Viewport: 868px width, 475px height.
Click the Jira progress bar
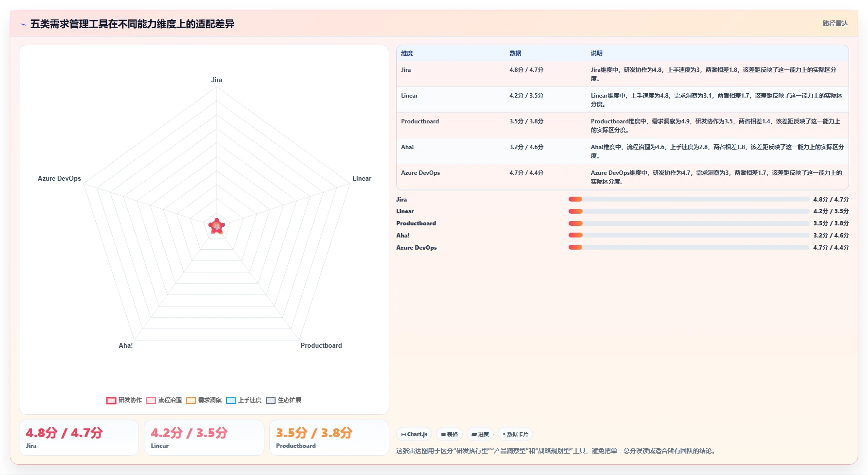(x=689, y=199)
